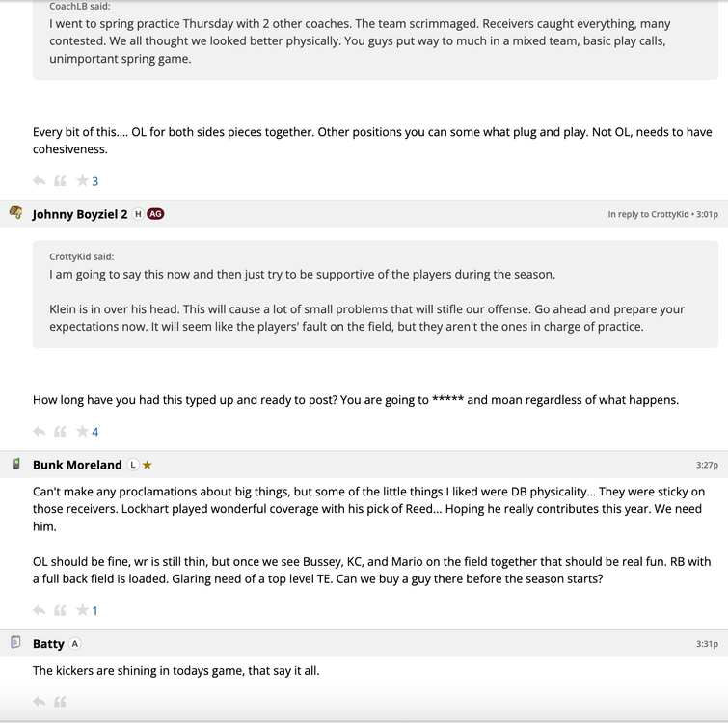
Task: Star the post with 3 stars
Action: point(82,181)
